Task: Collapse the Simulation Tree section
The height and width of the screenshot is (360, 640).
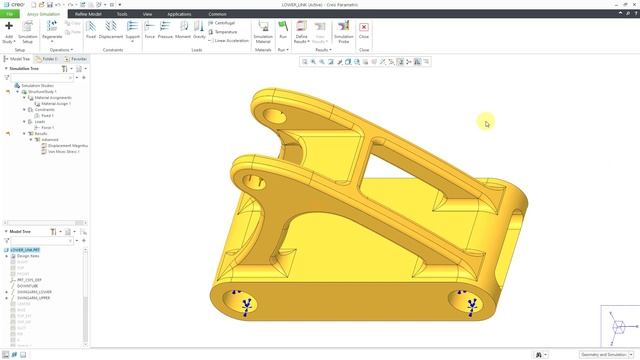Action: point(6,69)
